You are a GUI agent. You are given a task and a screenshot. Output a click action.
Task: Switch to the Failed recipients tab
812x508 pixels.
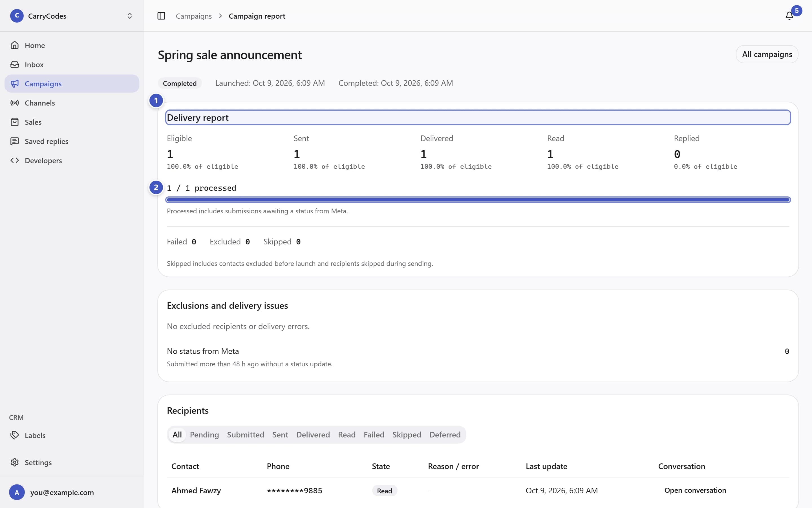(374, 434)
